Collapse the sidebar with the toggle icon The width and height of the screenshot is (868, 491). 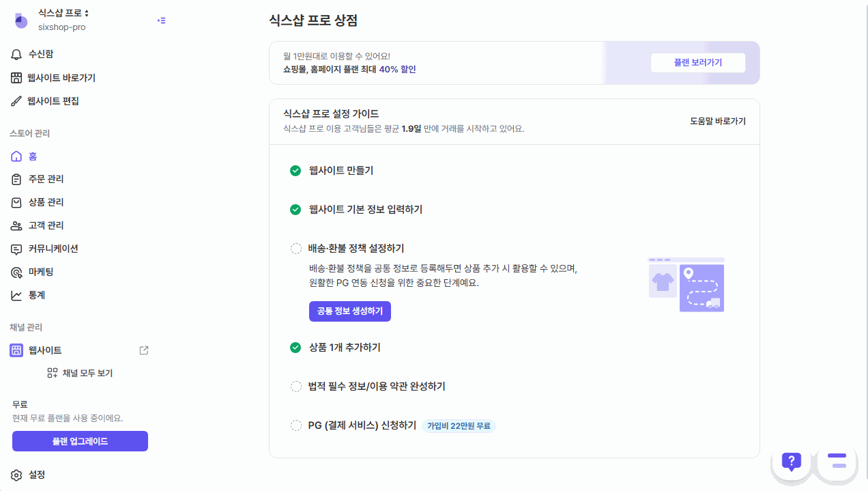coord(161,20)
